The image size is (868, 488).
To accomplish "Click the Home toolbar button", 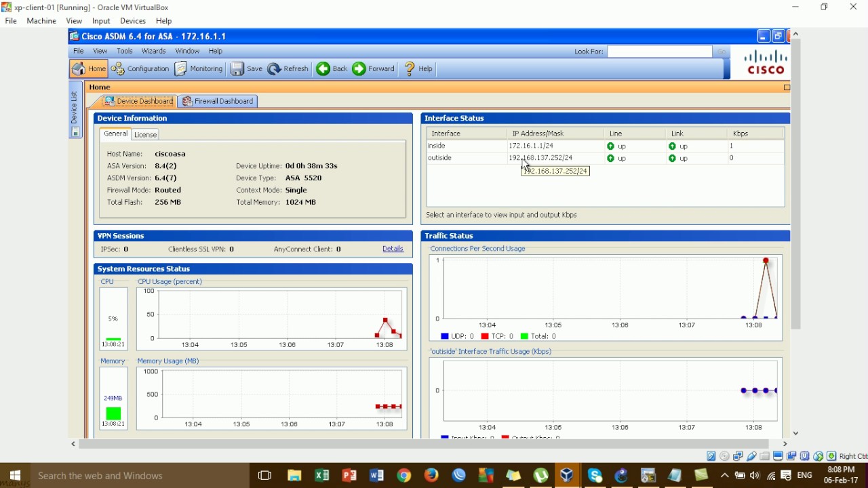I will pos(89,68).
